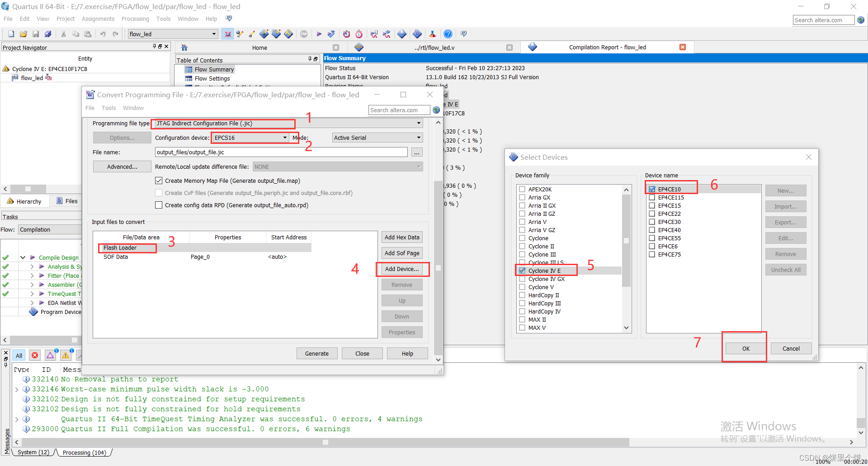
Task: Uncheck the Cyclone IV E family checkbox
Action: pos(522,271)
